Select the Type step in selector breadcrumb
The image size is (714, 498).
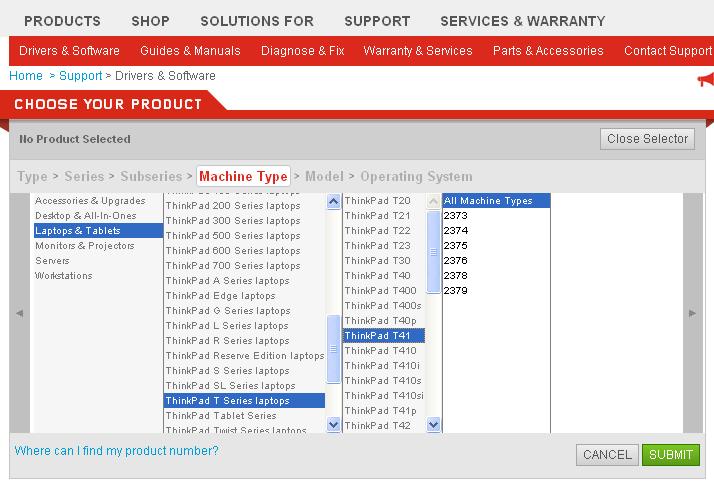[32, 176]
